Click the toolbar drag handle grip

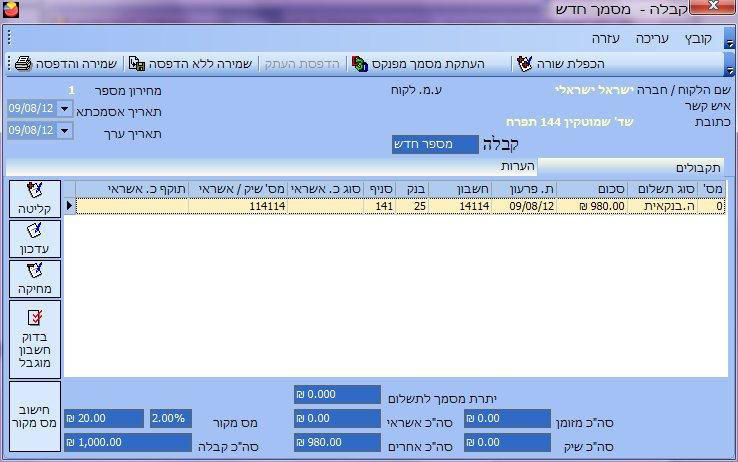(9, 64)
